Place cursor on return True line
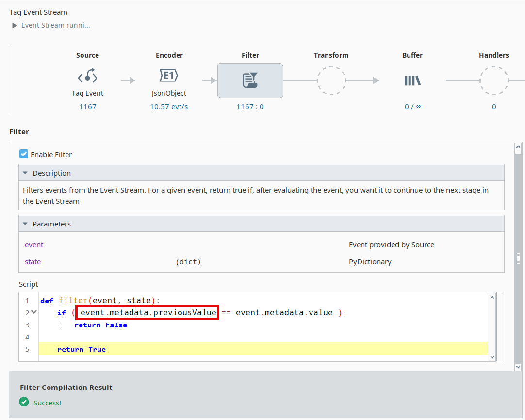Image resolution: width=525 pixels, height=420 pixels. pos(263,349)
